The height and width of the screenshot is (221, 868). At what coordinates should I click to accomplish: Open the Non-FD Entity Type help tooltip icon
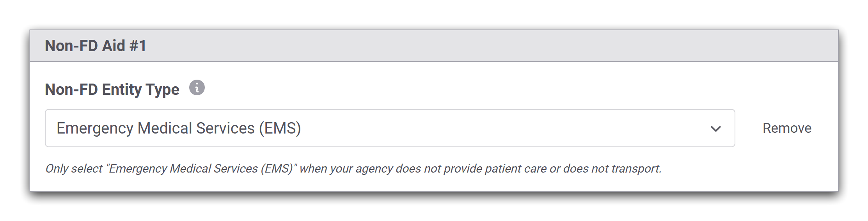pos(197,88)
